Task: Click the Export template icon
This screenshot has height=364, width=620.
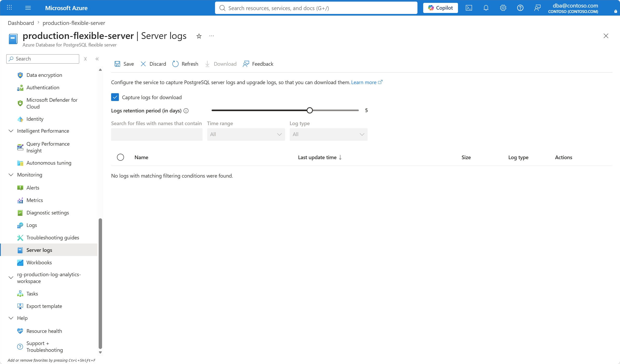Action: click(20, 306)
